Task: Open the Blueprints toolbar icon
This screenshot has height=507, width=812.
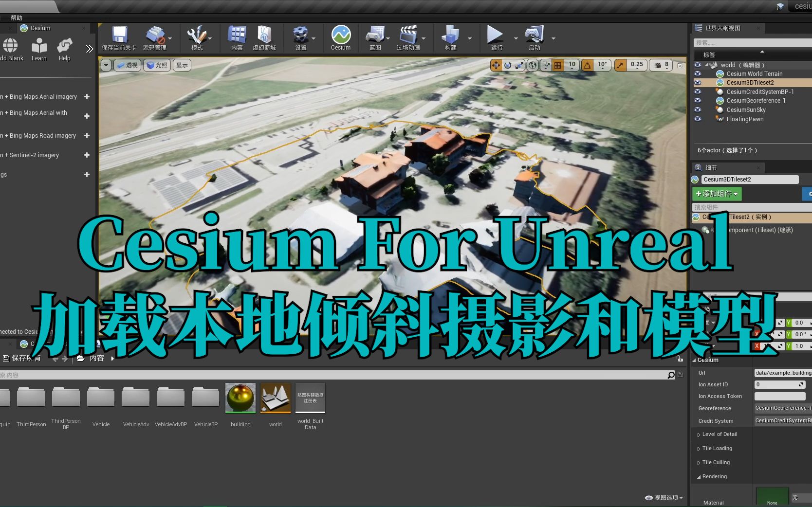Action: 375,35
